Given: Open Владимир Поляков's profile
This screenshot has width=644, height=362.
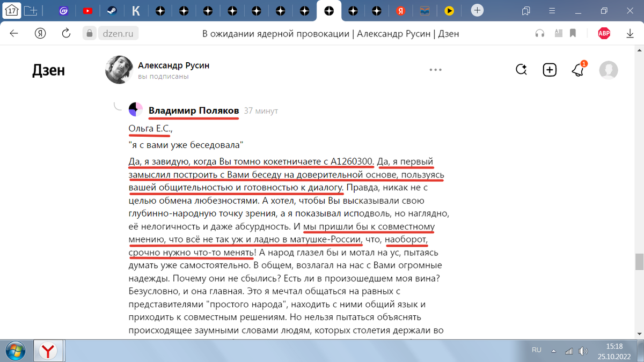Looking at the screenshot, I should (x=193, y=109).
